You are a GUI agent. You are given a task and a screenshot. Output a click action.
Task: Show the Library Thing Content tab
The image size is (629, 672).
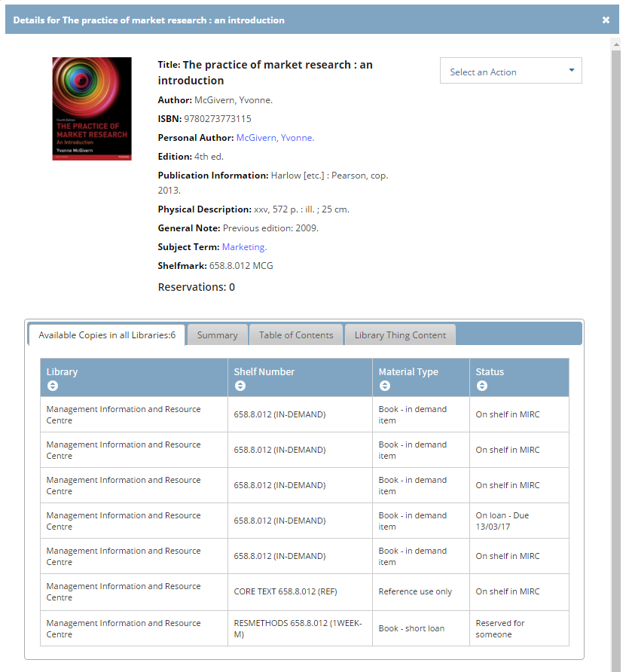tap(400, 335)
